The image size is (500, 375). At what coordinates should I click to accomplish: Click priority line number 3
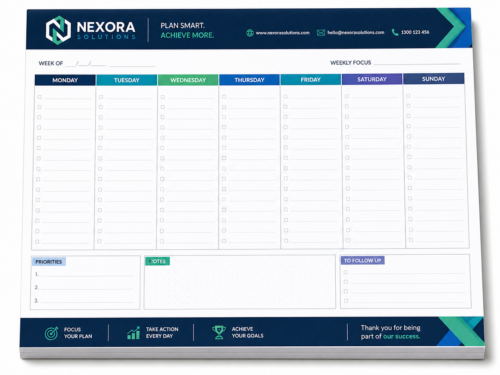87,302
